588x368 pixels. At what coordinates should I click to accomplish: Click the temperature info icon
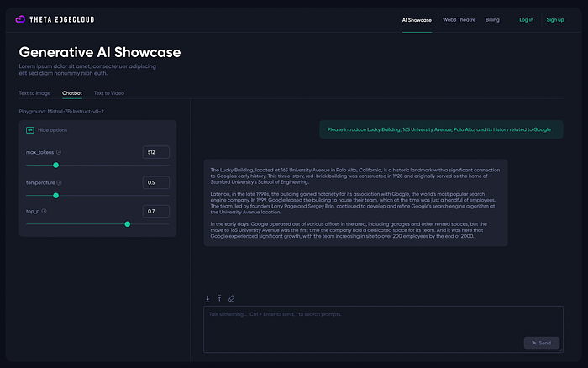tap(60, 182)
